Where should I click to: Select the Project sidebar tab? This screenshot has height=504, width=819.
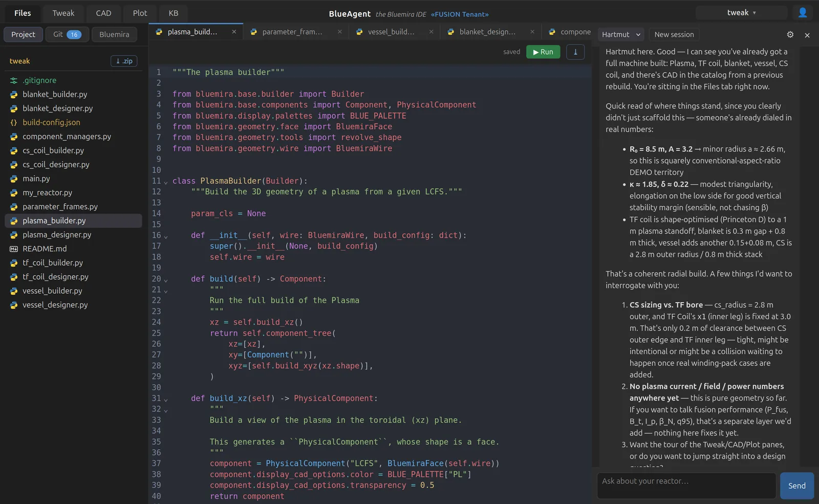point(23,34)
